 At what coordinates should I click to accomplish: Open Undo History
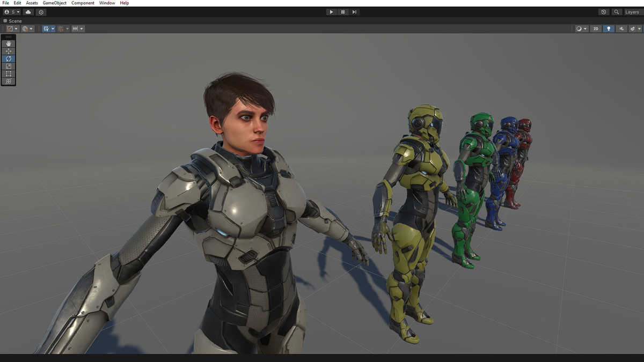pos(604,12)
